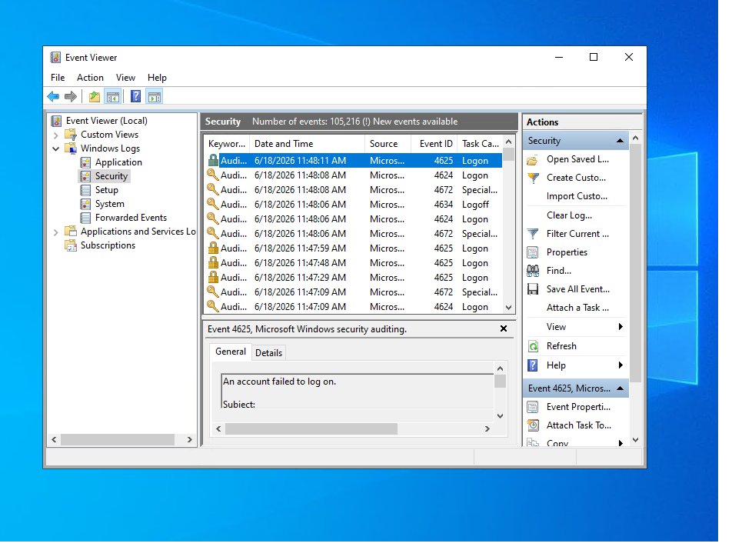Click Import Custom View action

[x=577, y=196]
